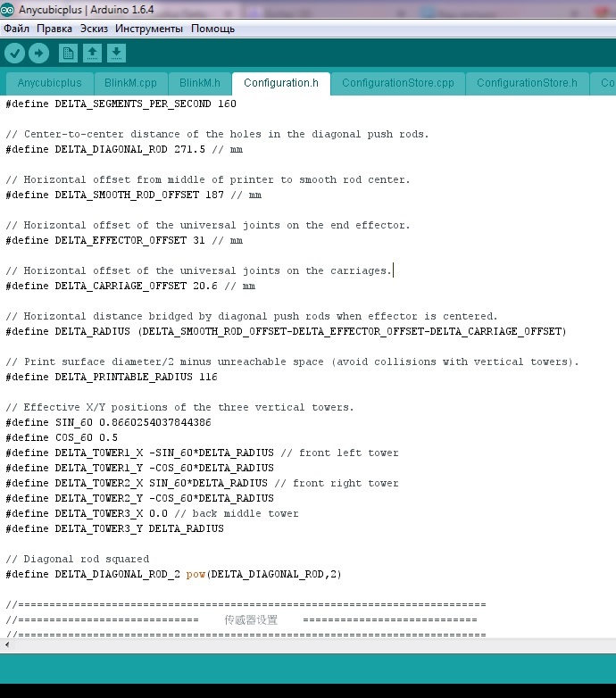616x698 pixels.
Task: Open the Помощь menu
Action: 212,29
